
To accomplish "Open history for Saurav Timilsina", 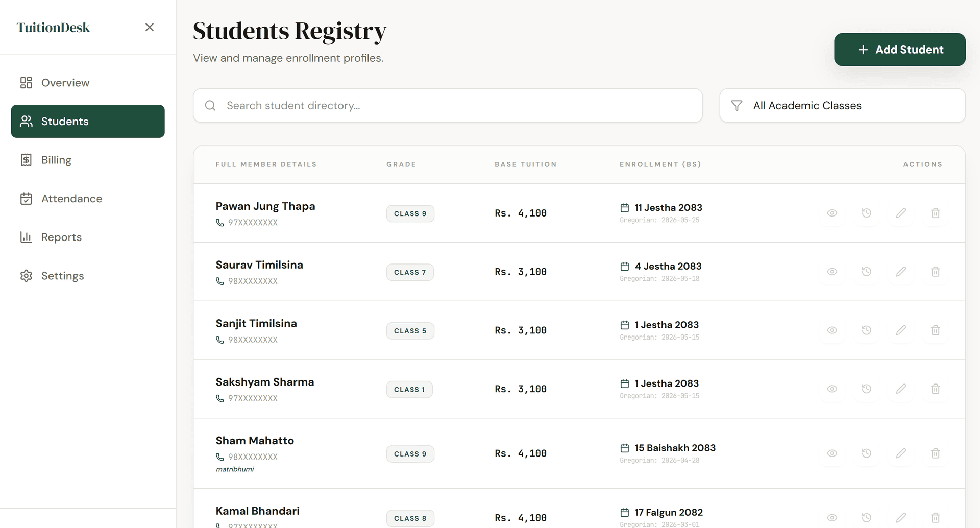I will tap(867, 272).
